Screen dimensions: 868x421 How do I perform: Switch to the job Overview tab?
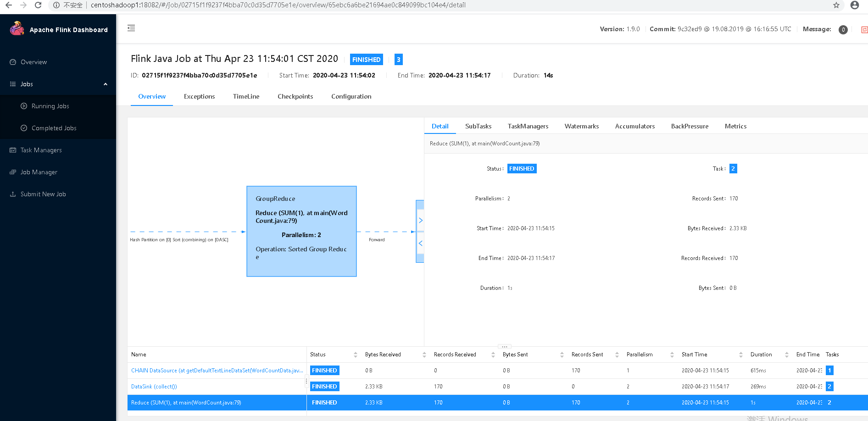[x=152, y=96]
